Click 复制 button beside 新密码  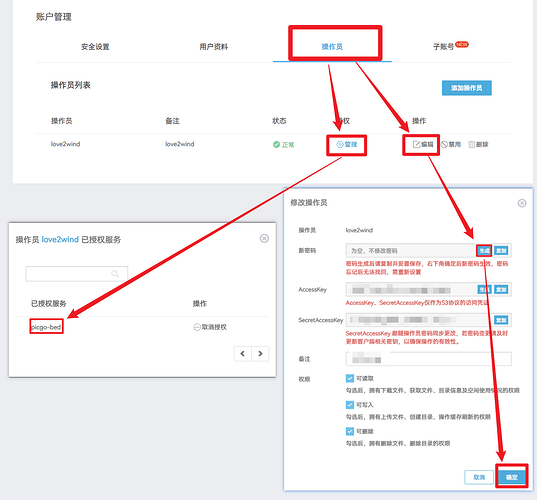tap(501, 251)
